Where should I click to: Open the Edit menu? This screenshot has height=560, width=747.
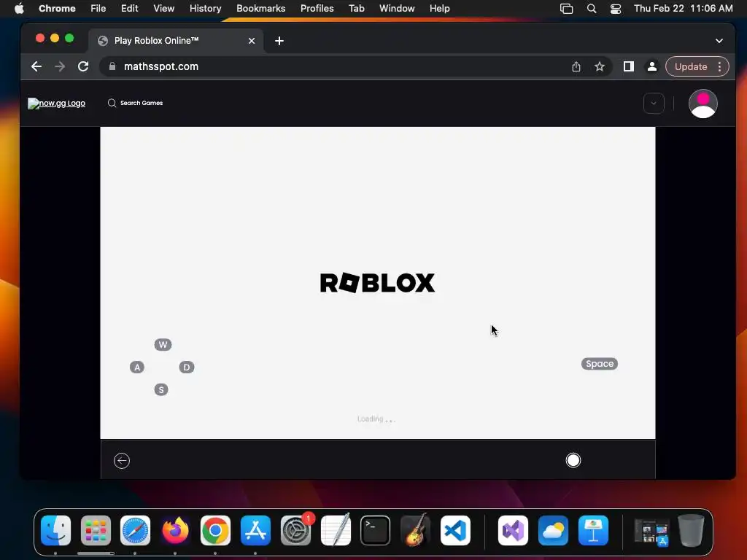[x=130, y=9]
